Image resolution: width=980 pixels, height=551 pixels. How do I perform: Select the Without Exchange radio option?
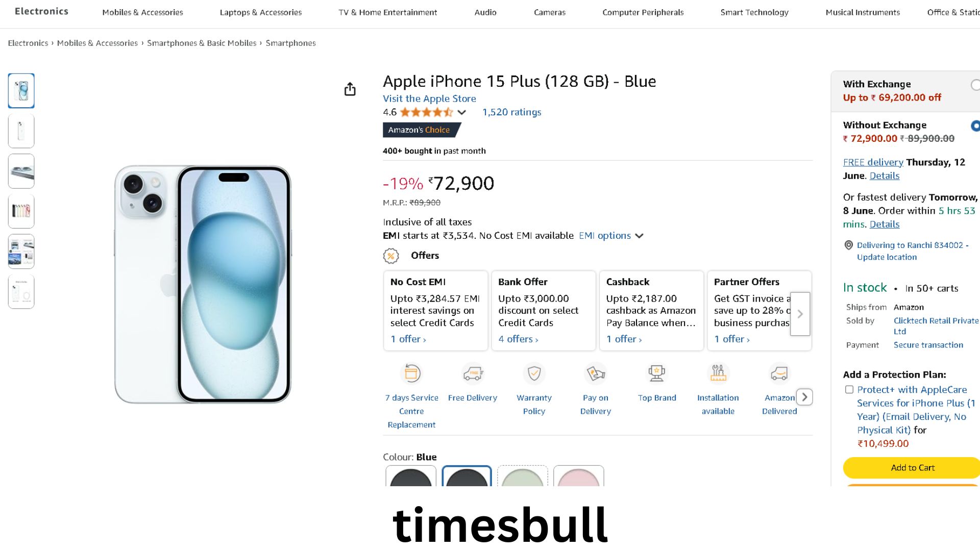click(975, 126)
